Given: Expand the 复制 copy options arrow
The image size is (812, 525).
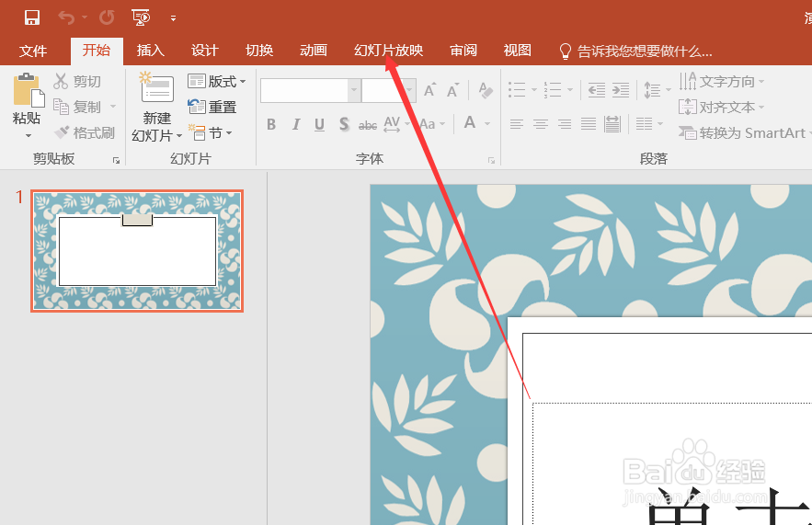Looking at the screenshot, I should tap(113, 107).
